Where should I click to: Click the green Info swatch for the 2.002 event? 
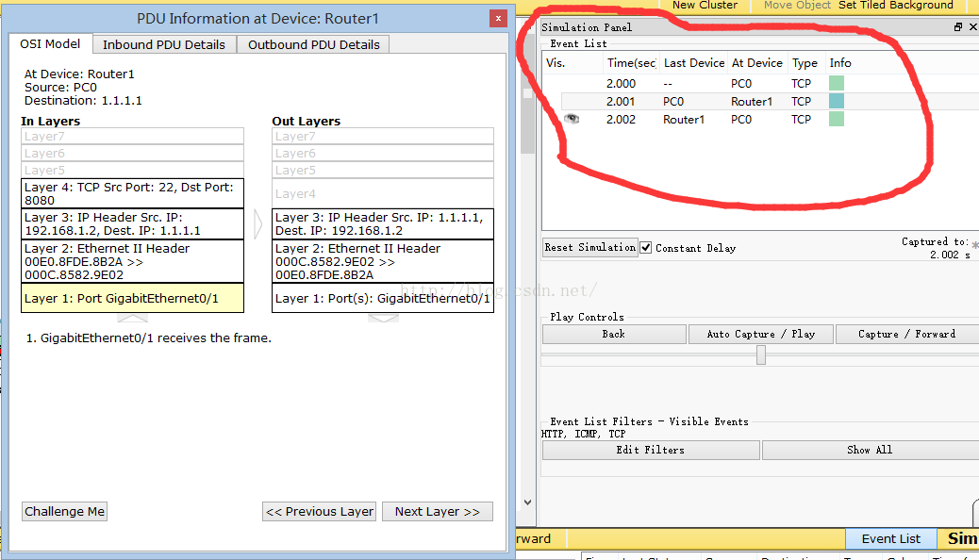836,119
